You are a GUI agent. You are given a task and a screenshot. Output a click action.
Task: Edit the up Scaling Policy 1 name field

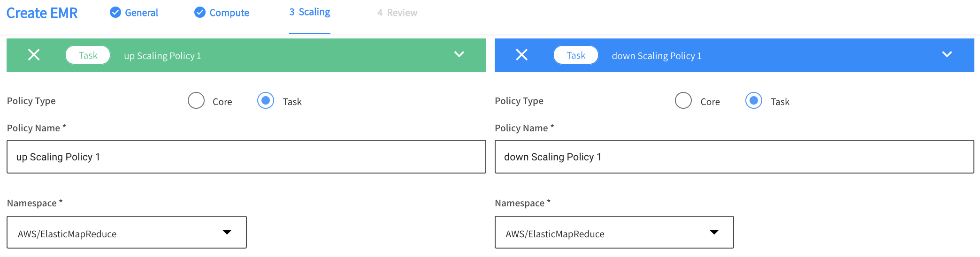click(246, 157)
